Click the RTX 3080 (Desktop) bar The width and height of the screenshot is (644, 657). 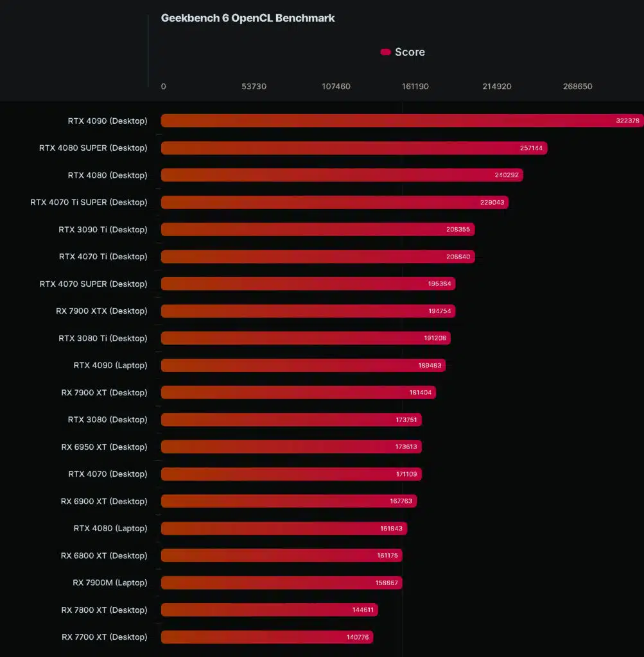pyautogui.click(x=292, y=420)
